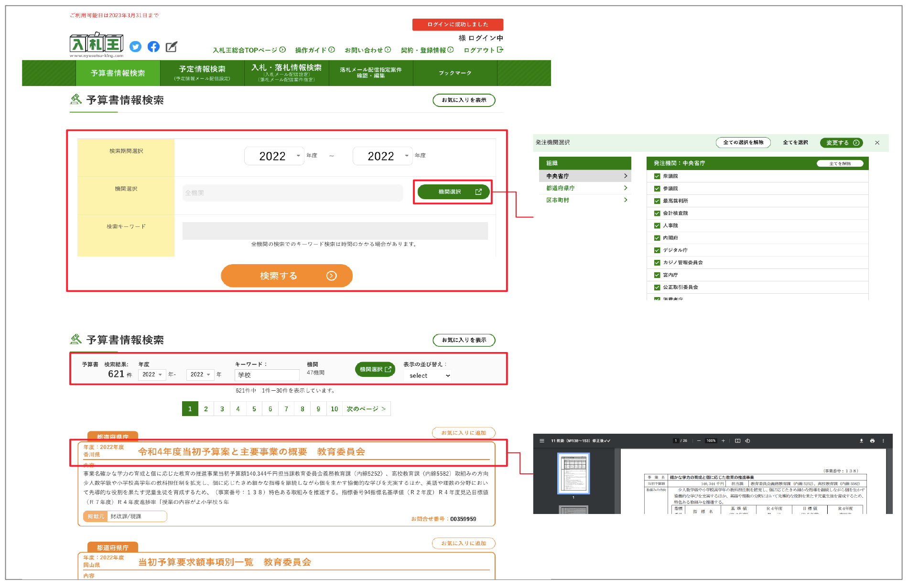Viewport: 908px width, 588px height.
Task: Click the rotate page icon in PDF toolbar
Action: click(747, 441)
